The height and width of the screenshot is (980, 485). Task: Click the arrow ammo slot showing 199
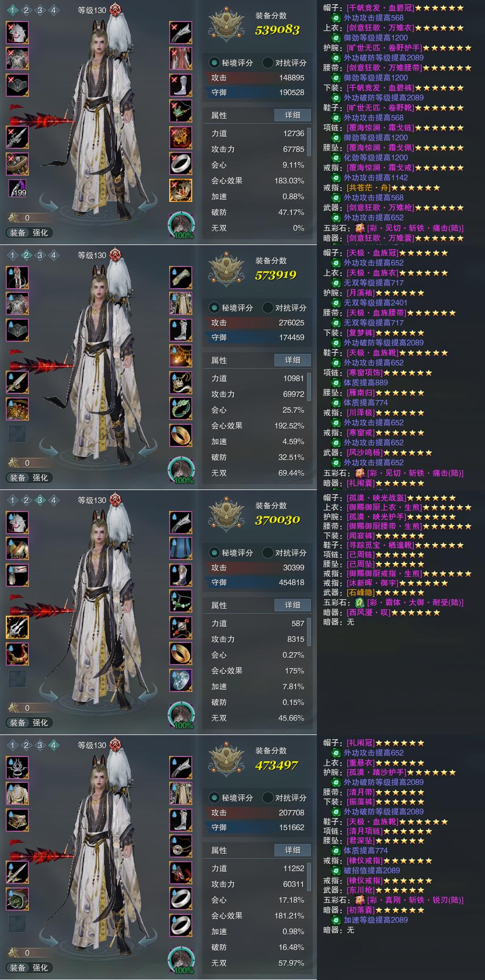tap(17, 188)
